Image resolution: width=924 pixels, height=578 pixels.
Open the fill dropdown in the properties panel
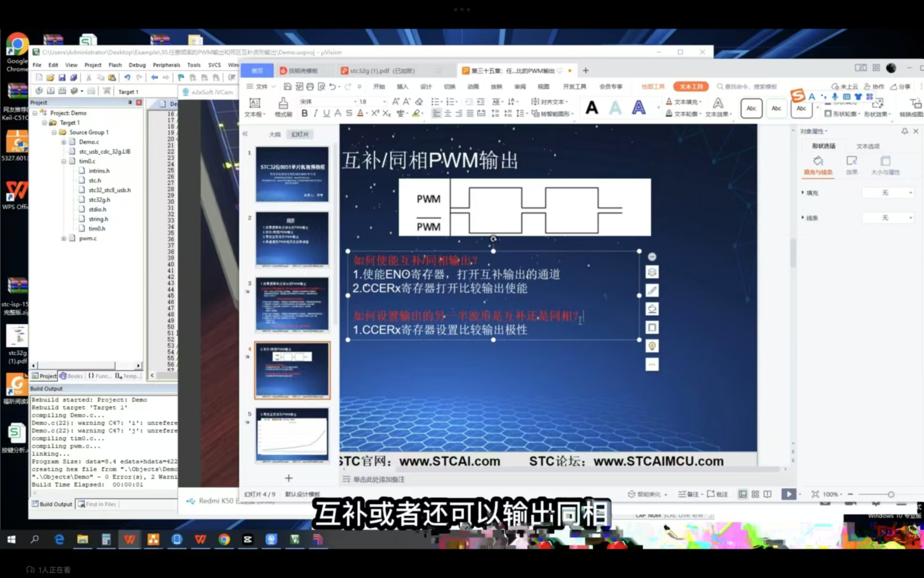[888, 193]
